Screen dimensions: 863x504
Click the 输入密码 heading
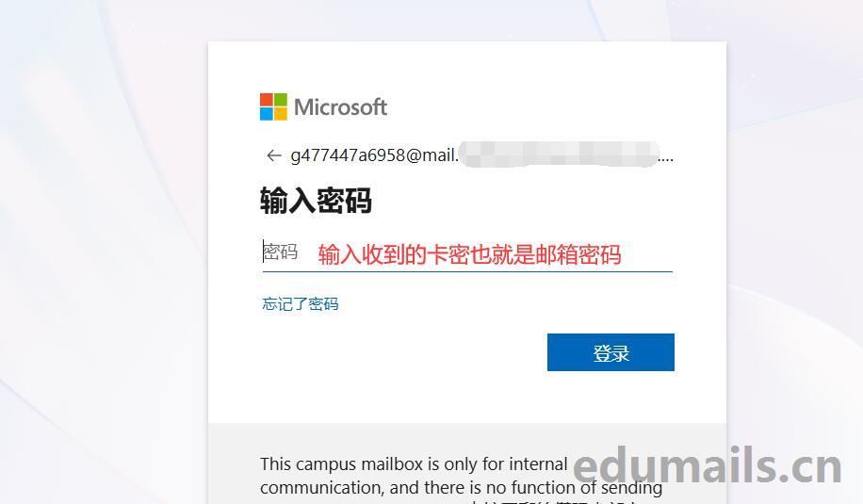point(316,201)
